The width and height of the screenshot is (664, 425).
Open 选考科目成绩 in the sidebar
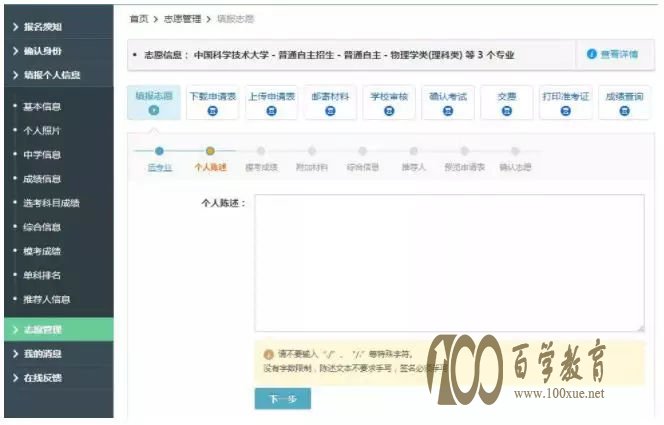[x=51, y=203]
